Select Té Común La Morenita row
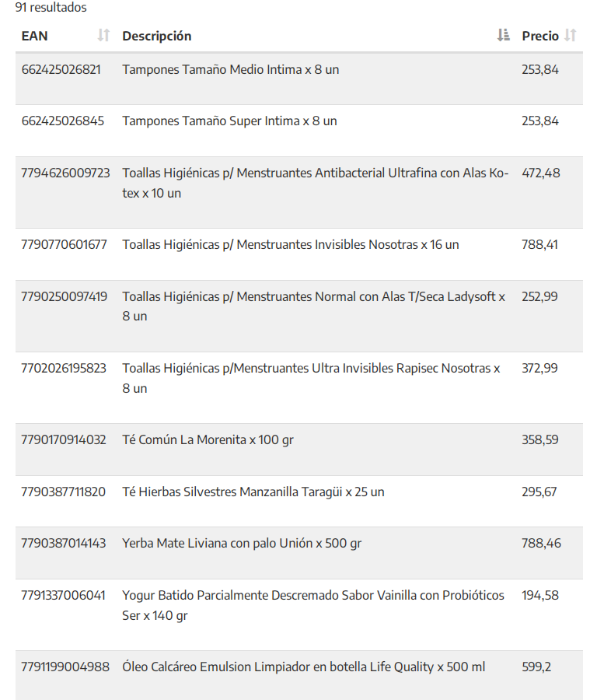 [x=208, y=440]
